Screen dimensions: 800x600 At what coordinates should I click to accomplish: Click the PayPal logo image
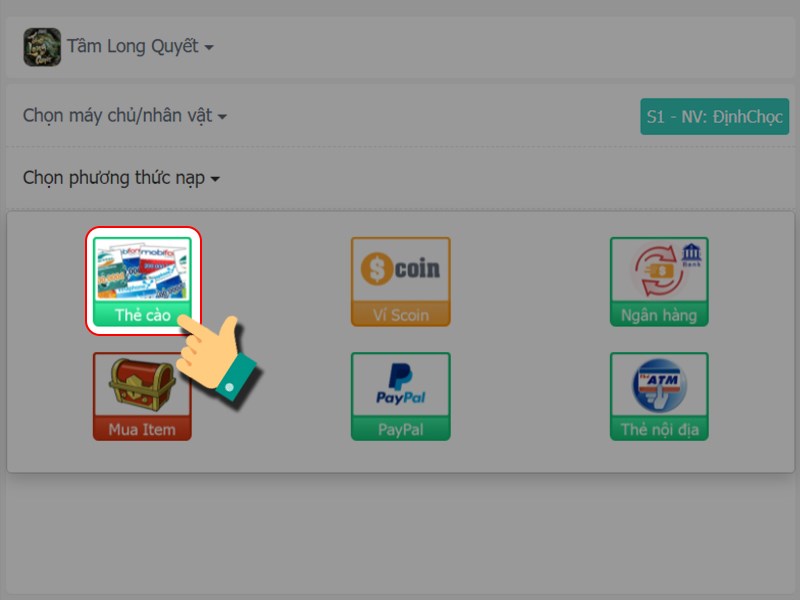coord(401,384)
